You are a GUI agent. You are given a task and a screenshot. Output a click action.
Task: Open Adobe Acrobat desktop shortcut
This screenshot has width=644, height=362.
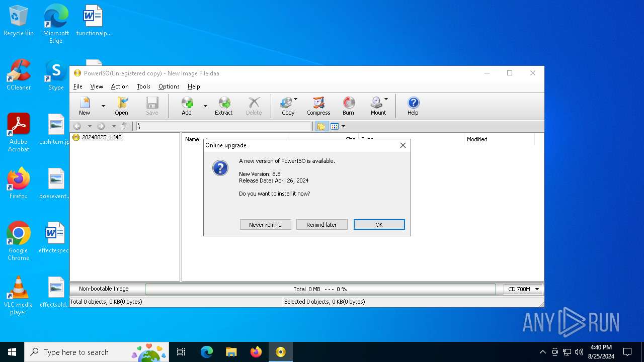pos(19,133)
